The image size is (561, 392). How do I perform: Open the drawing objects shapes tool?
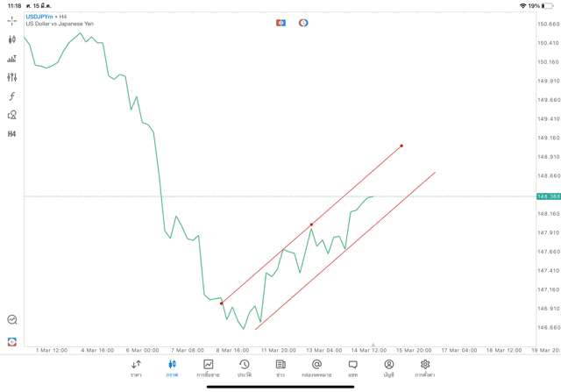coord(12,115)
